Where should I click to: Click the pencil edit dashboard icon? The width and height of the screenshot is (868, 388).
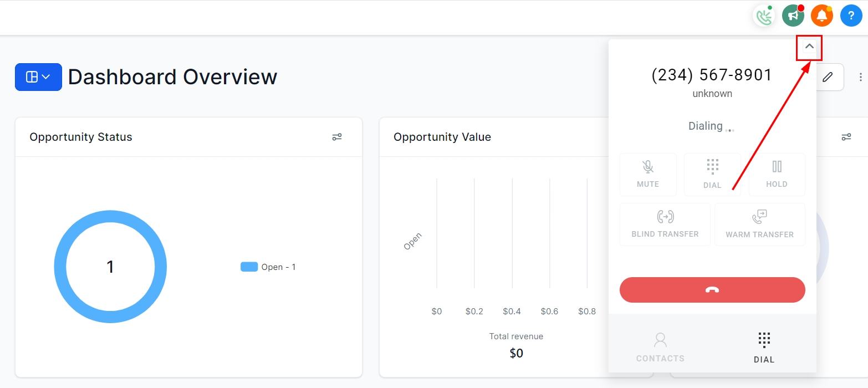(x=828, y=77)
